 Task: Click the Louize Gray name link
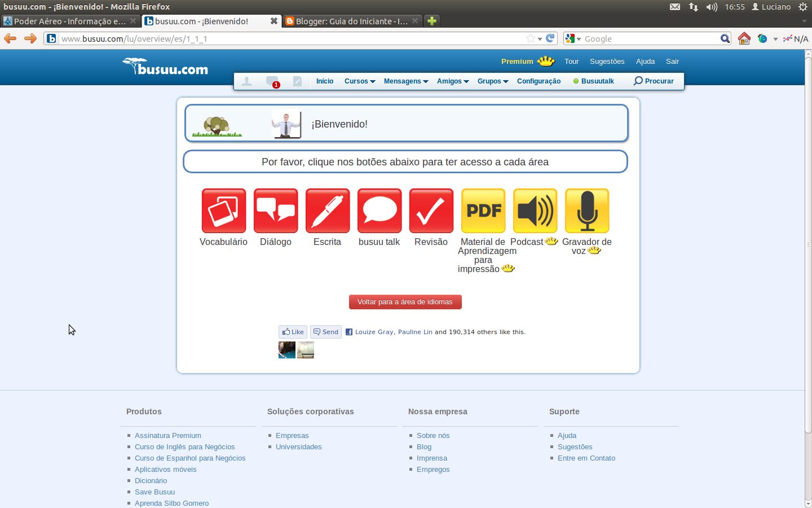click(x=374, y=332)
